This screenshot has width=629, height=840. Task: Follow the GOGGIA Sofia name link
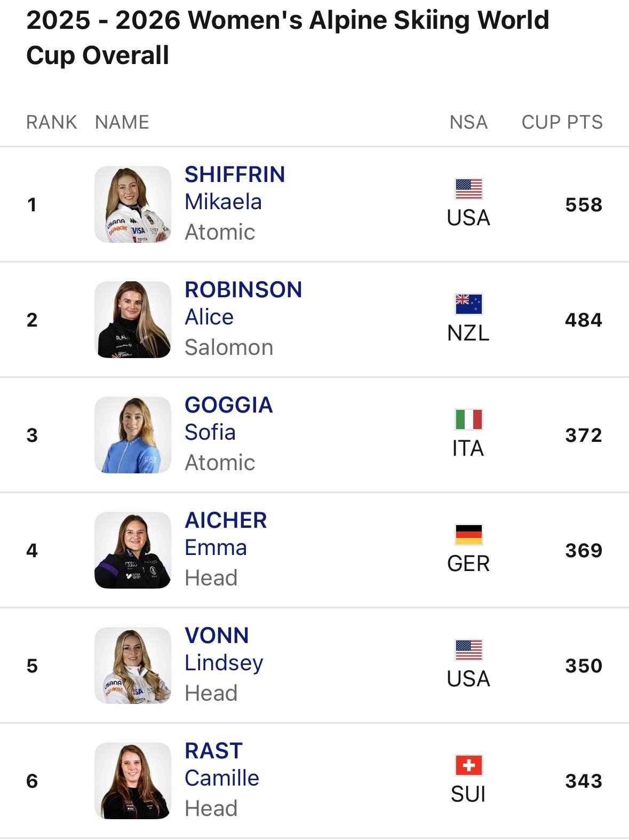coord(228,418)
